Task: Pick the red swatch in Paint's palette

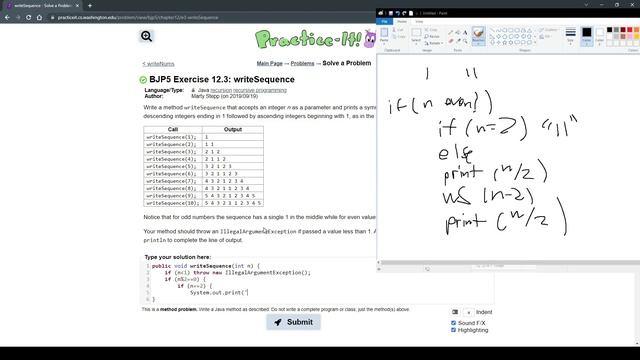Action: pos(630,30)
